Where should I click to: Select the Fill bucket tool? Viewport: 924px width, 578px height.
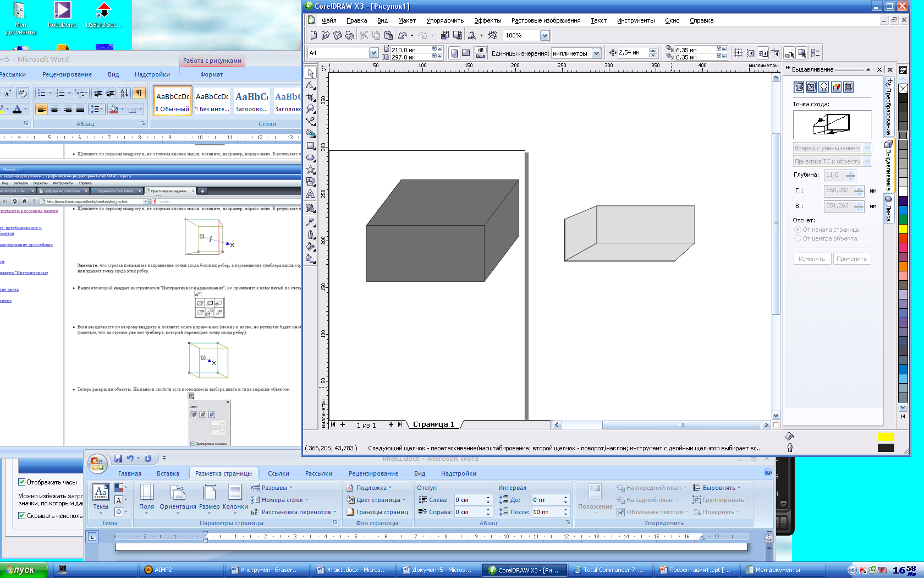[311, 247]
